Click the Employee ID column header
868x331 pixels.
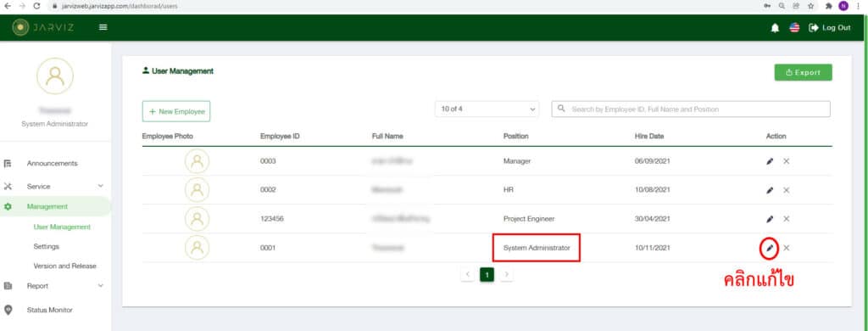point(280,137)
